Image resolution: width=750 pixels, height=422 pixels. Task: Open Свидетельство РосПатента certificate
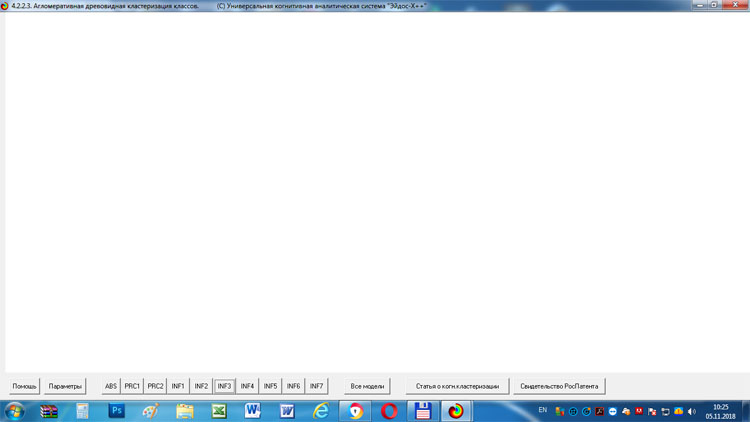point(559,386)
